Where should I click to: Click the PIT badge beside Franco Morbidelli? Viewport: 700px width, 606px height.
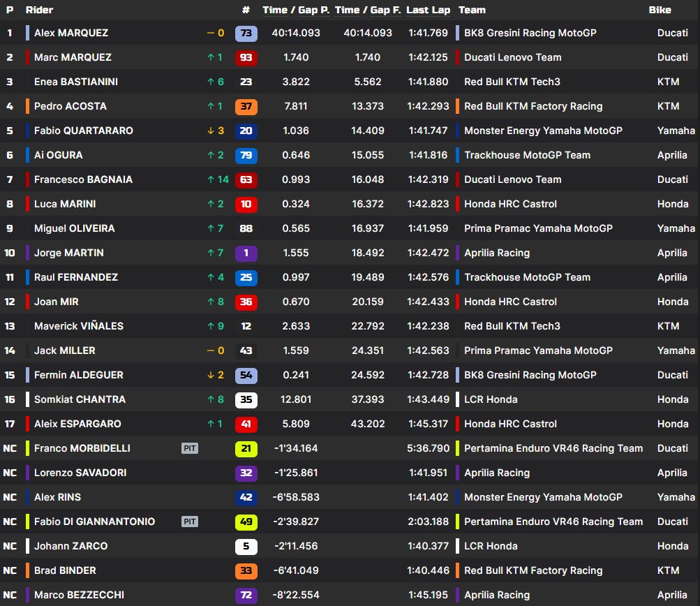click(x=190, y=448)
